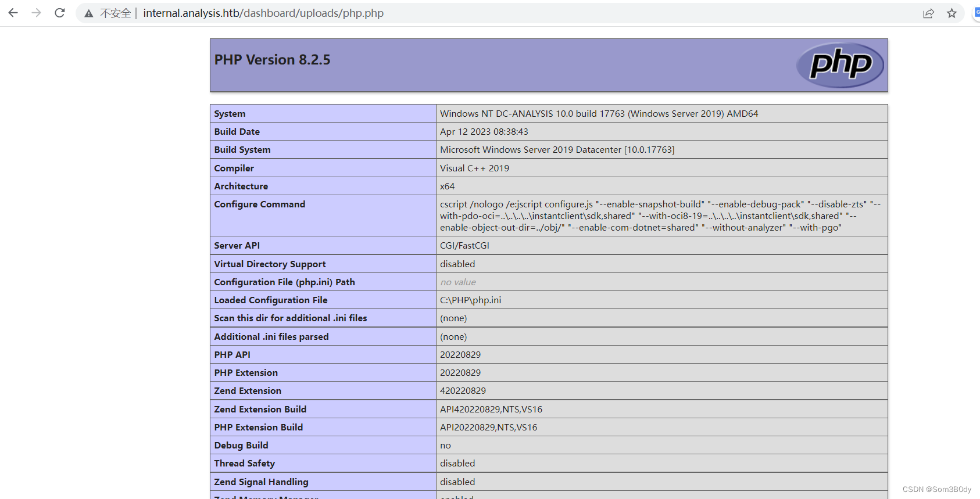Click the PHP logo image
The image size is (980, 499).
click(x=840, y=65)
